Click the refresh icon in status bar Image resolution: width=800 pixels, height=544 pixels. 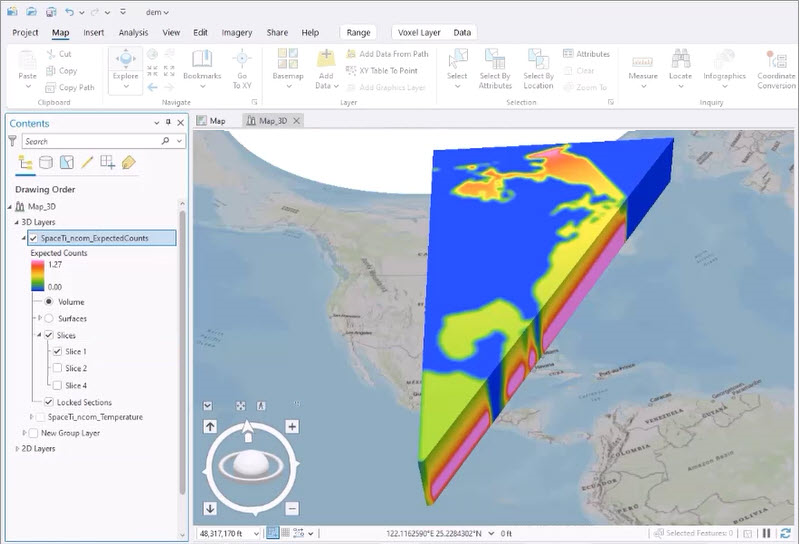tap(786, 533)
